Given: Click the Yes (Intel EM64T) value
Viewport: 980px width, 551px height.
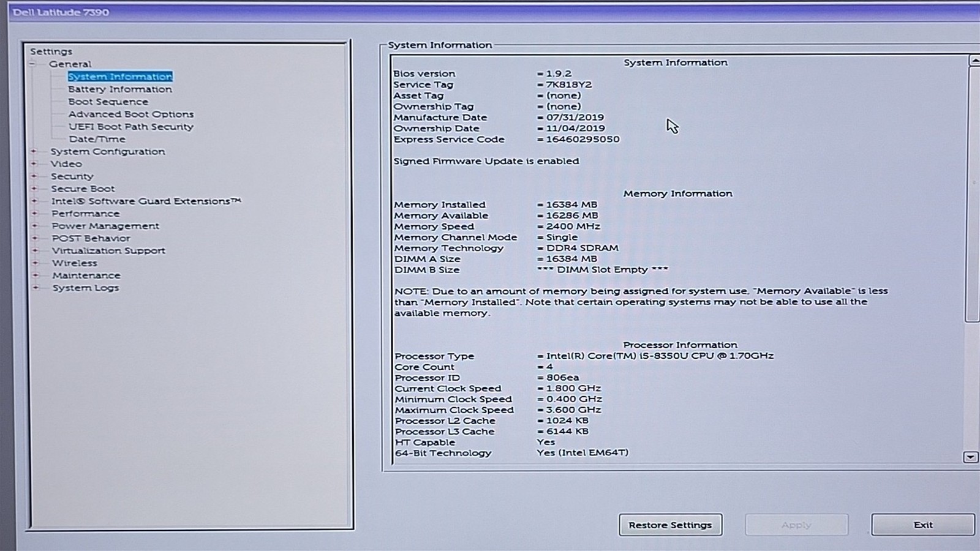Looking at the screenshot, I should (x=582, y=452).
